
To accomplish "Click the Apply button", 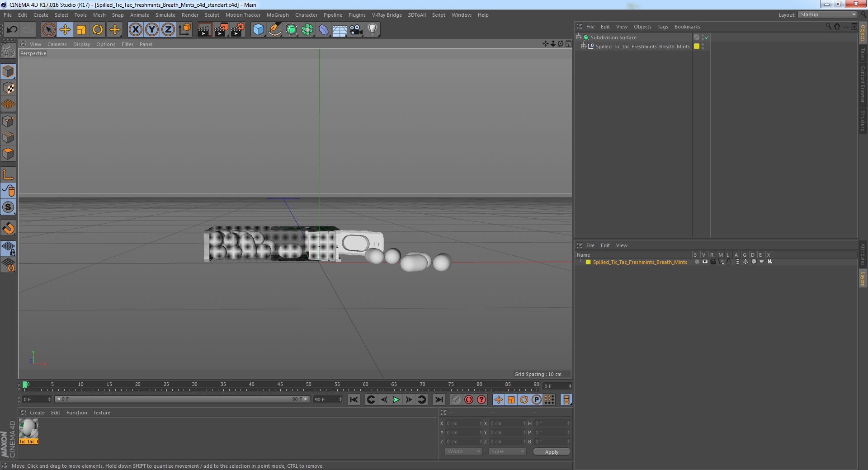I will (552, 452).
